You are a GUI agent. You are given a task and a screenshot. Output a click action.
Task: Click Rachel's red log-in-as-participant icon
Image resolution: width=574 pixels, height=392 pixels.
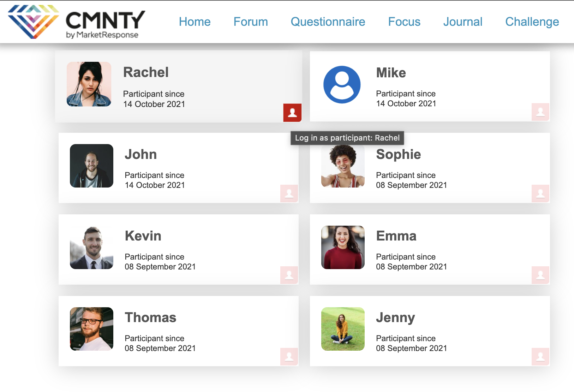click(292, 113)
